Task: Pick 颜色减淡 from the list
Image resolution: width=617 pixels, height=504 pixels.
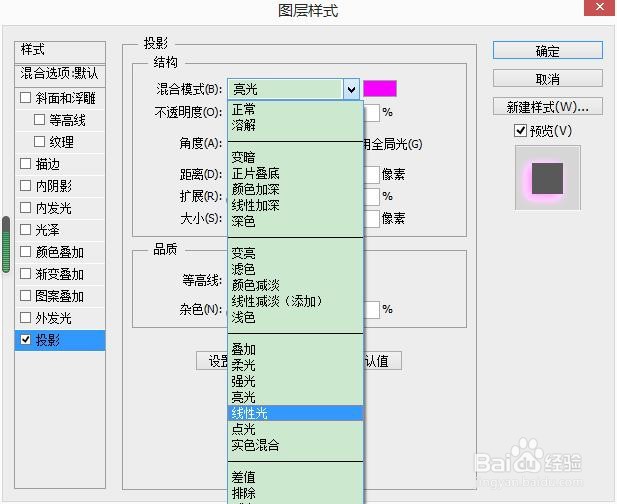Action: pyautogui.click(x=295, y=285)
